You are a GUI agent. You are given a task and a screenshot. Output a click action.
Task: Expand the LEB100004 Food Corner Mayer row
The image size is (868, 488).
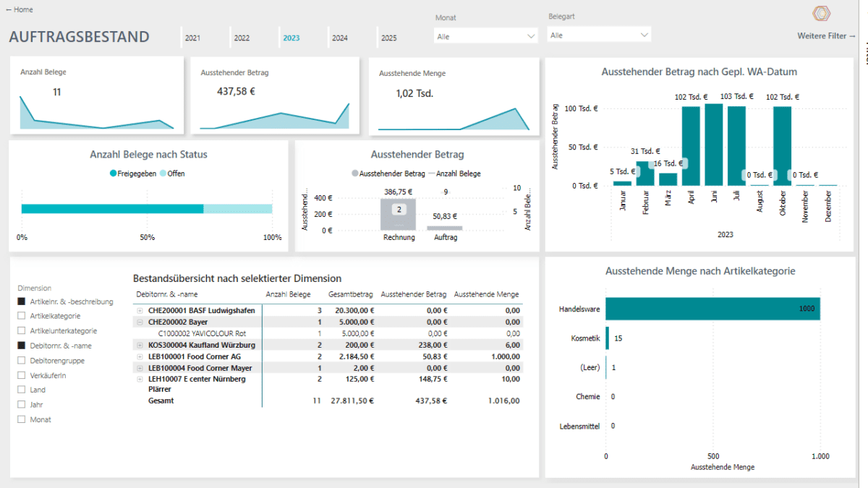(140, 368)
